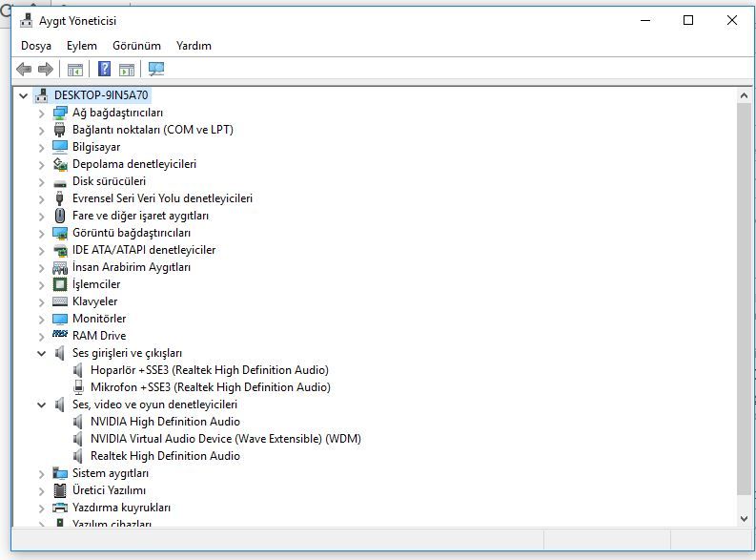The width and height of the screenshot is (756, 560).
Task: Click the Görüntü bağdaştırıcıları display icon
Action: (x=60, y=233)
